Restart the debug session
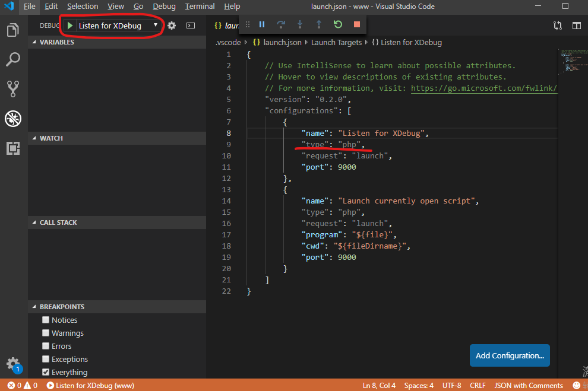Viewport: 588px width, 391px height. pyautogui.click(x=338, y=24)
